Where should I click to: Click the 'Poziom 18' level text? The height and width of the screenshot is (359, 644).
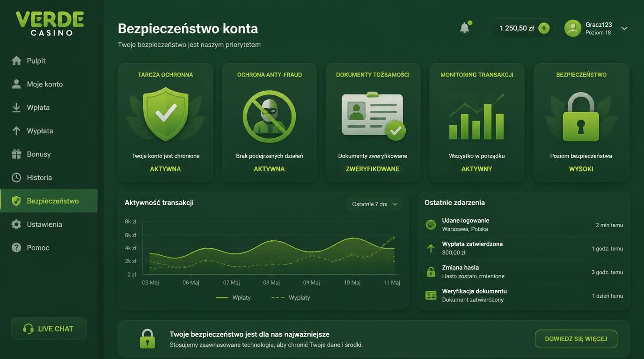click(x=598, y=33)
